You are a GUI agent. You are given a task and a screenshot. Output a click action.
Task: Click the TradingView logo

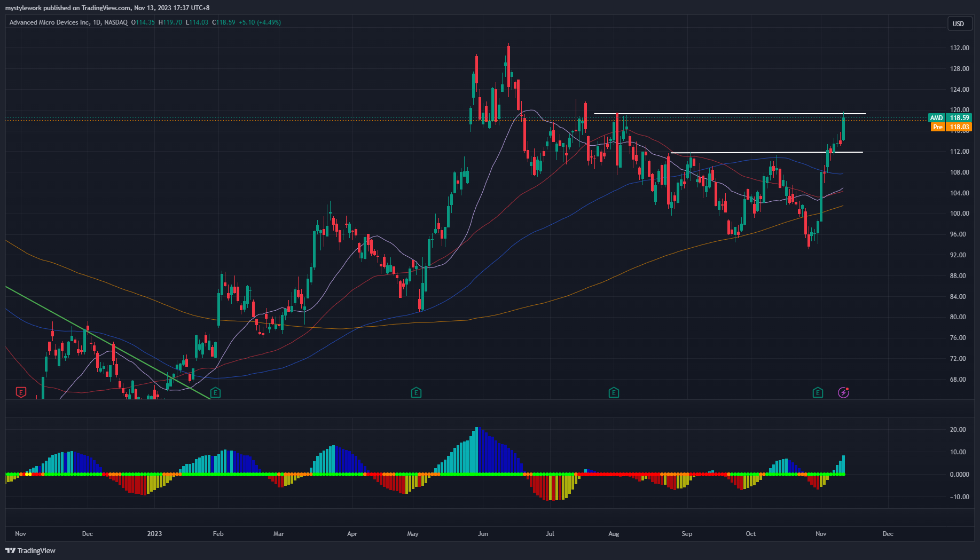[x=30, y=550]
